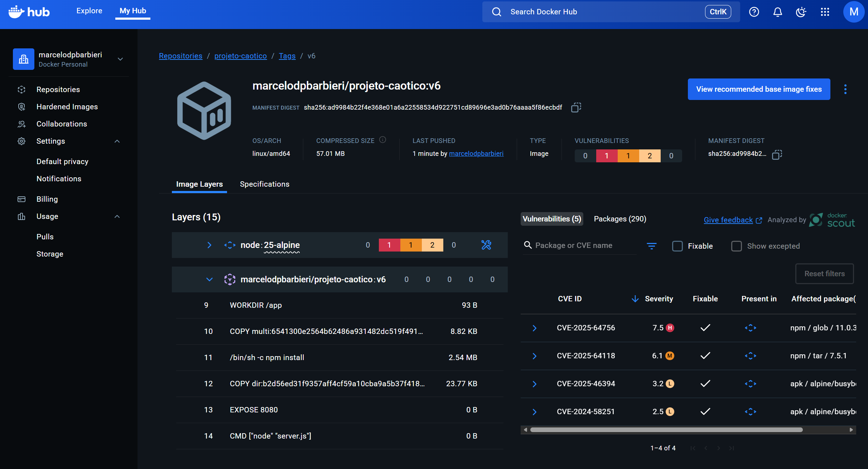Open the apps grid menu icon
The height and width of the screenshot is (469, 868).
825,12
